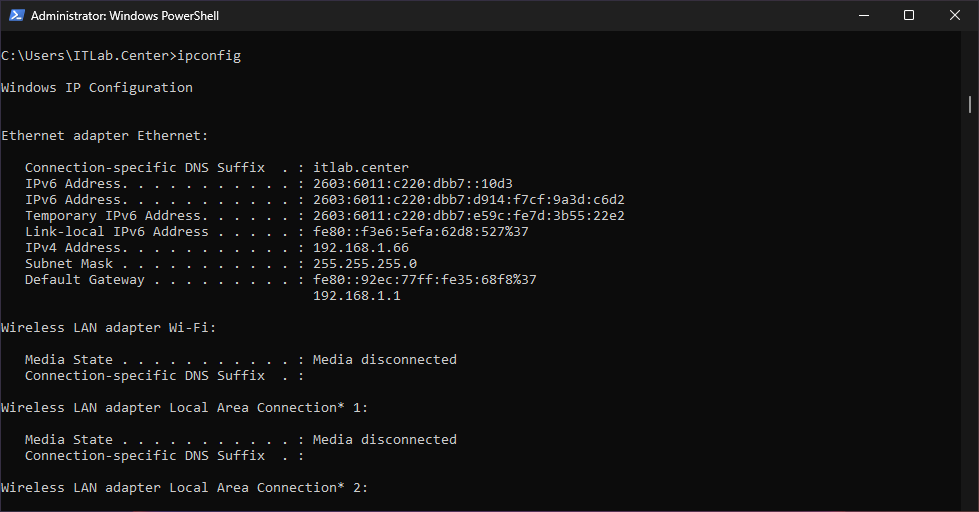The height and width of the screenshot is (512, 979).
Task: Maximize the PowerShell window
Action: coord(908,16)
